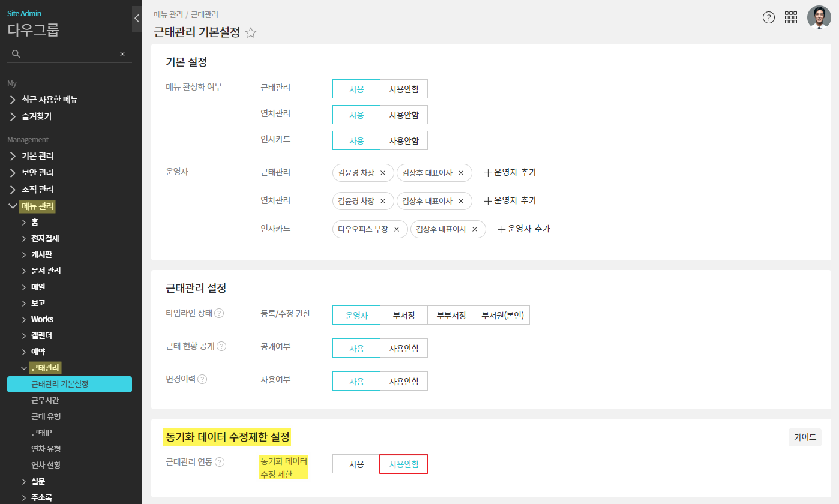This screenshot has height=504, width=839.
Task: Click the help question mark icon in header
Action: (768, 17)
